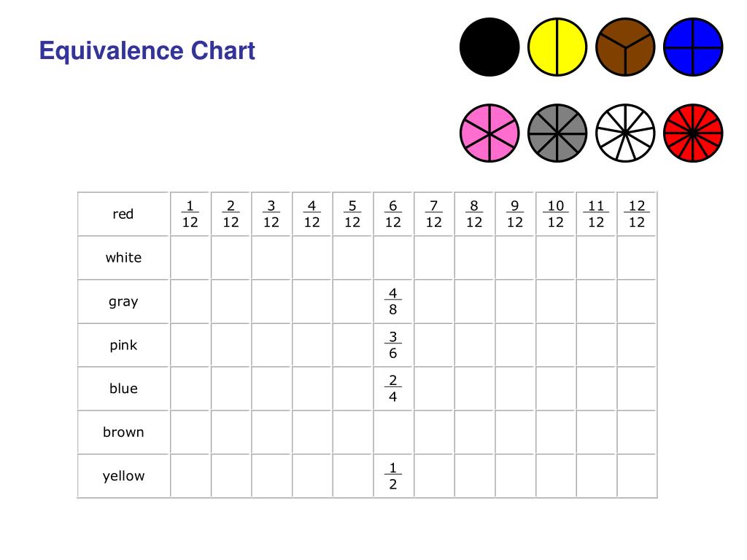747x560 pixels.
Task: Click the white tenths circle
Action: (x=625, y=133)
